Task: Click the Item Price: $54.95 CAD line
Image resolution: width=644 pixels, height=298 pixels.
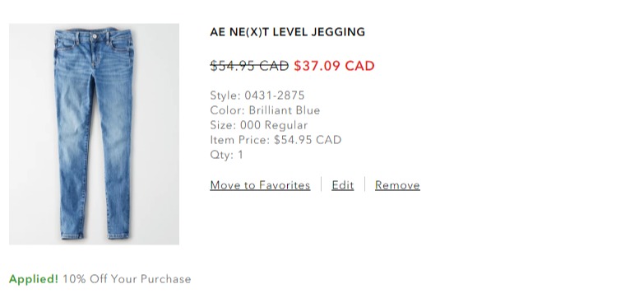Action: pos(276,140)
